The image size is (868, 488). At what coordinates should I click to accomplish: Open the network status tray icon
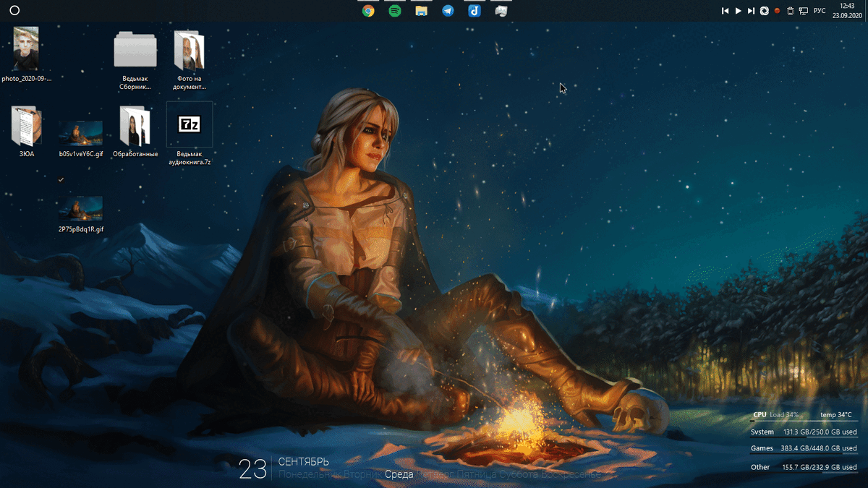click(x=803, y=11)
